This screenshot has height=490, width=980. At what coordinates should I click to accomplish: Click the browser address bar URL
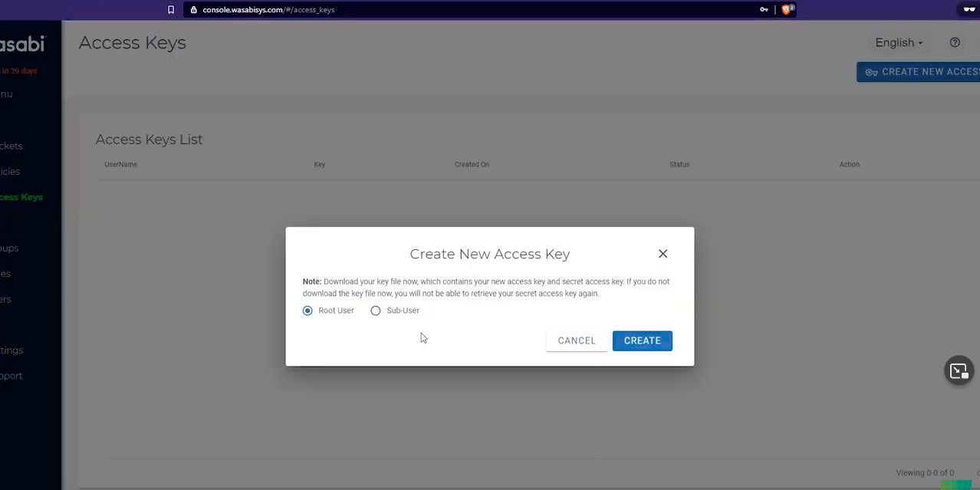(268, 10)
